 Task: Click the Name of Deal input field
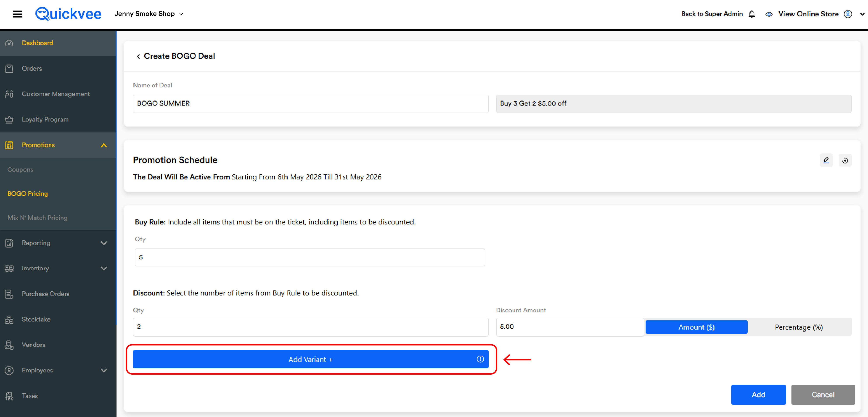click(x=310, y=103)
